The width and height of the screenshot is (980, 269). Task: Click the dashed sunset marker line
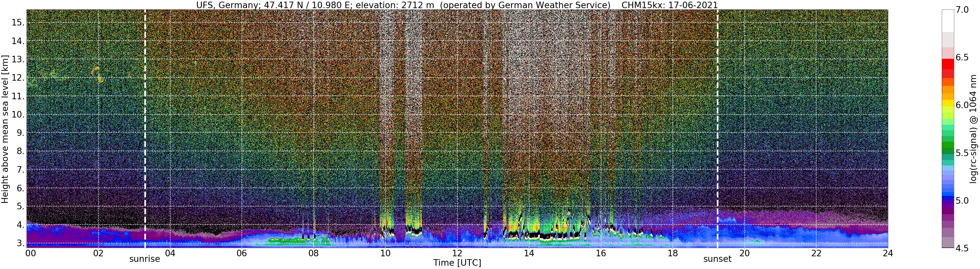click(717, 129)
